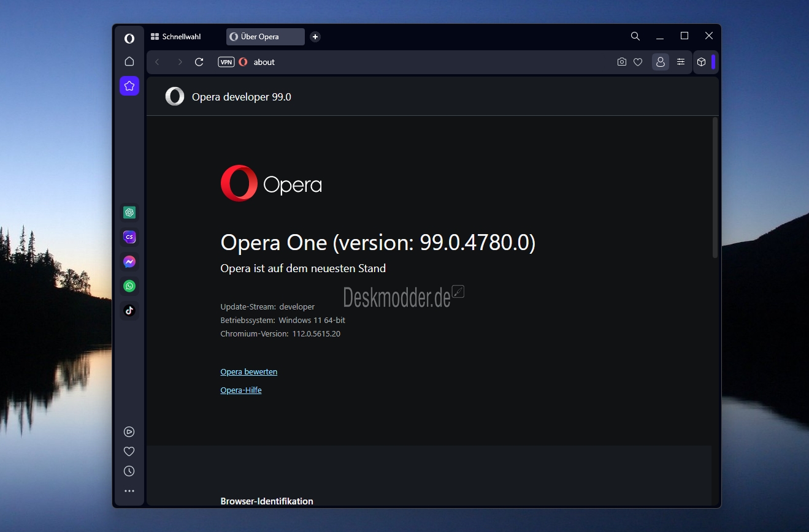Screen dimensions: 809x532
Task: Add page to bookmarks heart in address bar
Action: pyautogui.click(x=638, y=62)
